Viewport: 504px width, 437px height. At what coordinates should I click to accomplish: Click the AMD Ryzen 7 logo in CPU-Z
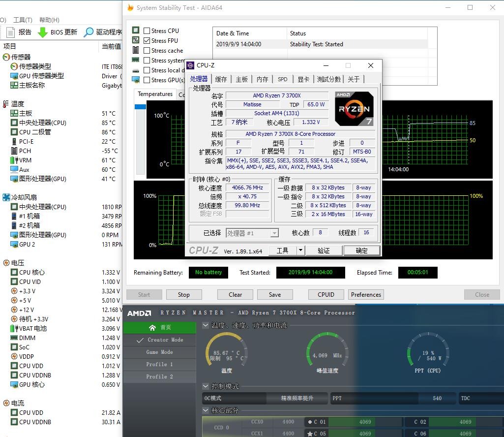(354, 109)
